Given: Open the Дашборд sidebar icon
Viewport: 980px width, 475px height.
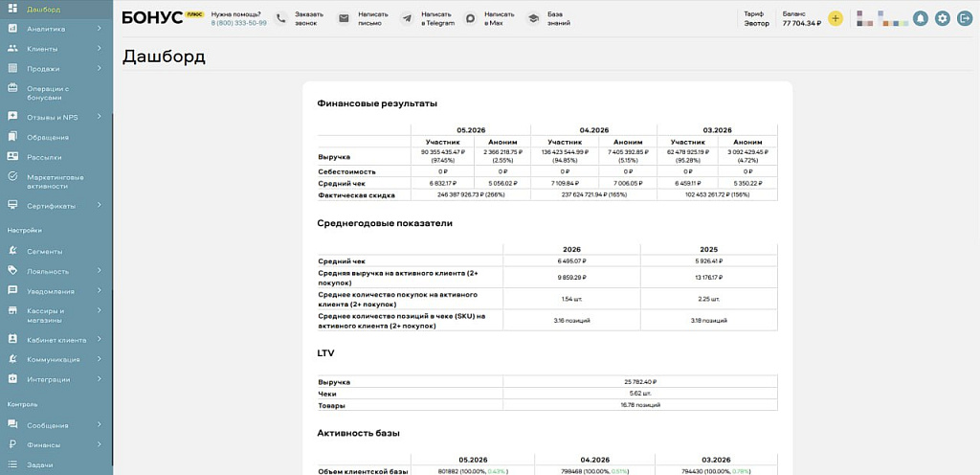Looking at the screenshot, I should (12, 9).
